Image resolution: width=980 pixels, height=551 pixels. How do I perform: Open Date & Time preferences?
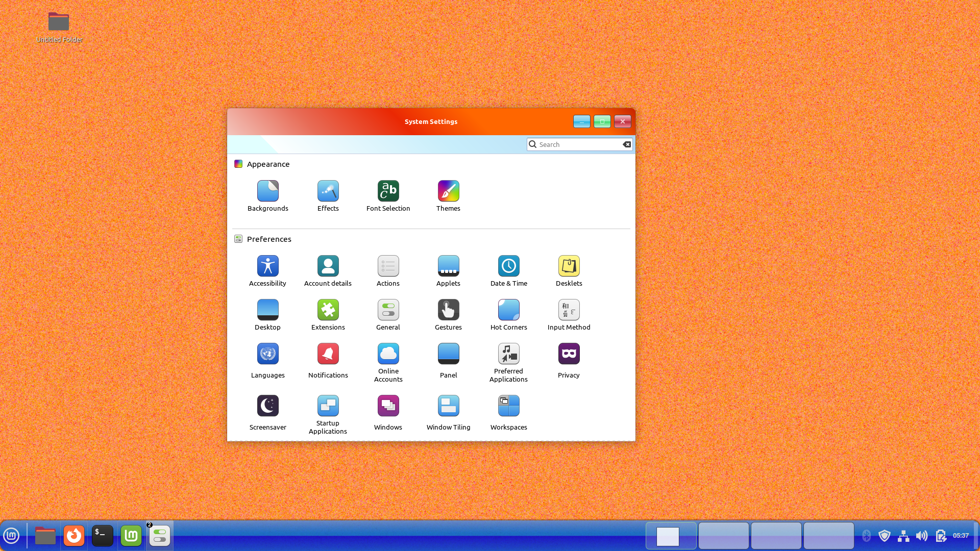(x=508, y=271)
